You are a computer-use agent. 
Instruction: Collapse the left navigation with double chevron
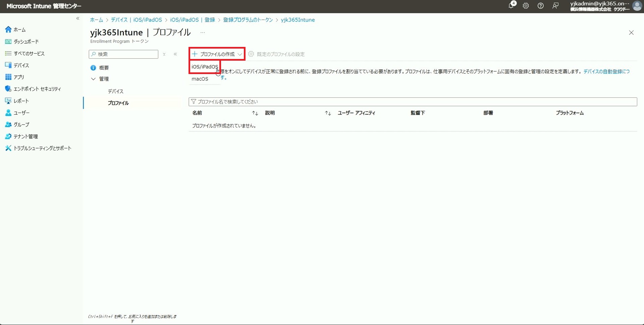pos(78,18)
